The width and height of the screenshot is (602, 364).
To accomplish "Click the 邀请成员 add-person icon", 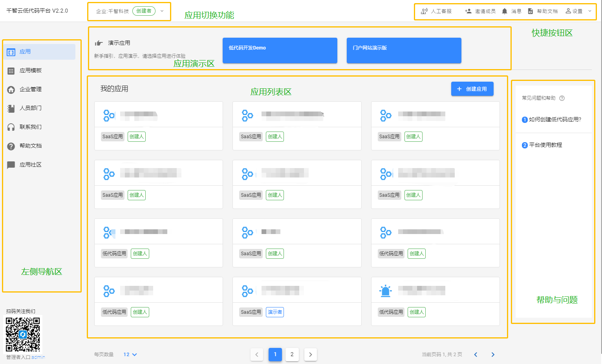I will (468, 11).
